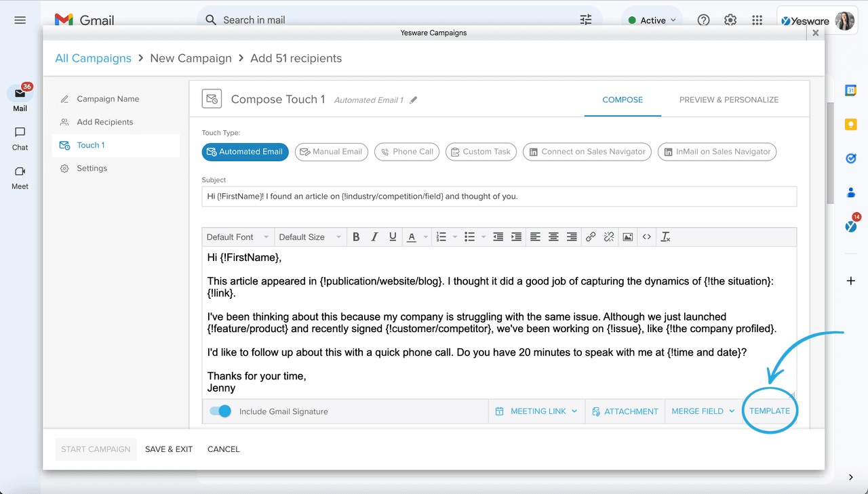The image size is (868, 494).
Task: Click into the Subject input field
Action: pyautogui.click(x=498, y=197)
